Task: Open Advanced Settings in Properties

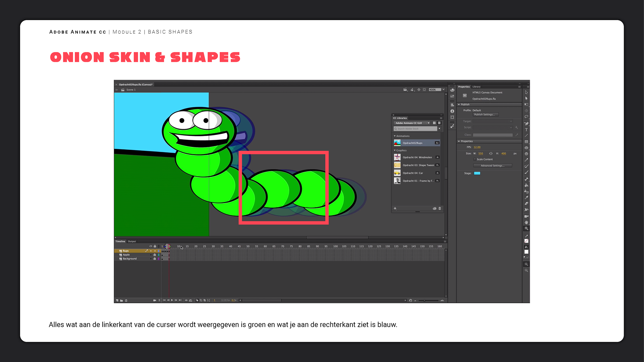Action: [x=492, y=166]
